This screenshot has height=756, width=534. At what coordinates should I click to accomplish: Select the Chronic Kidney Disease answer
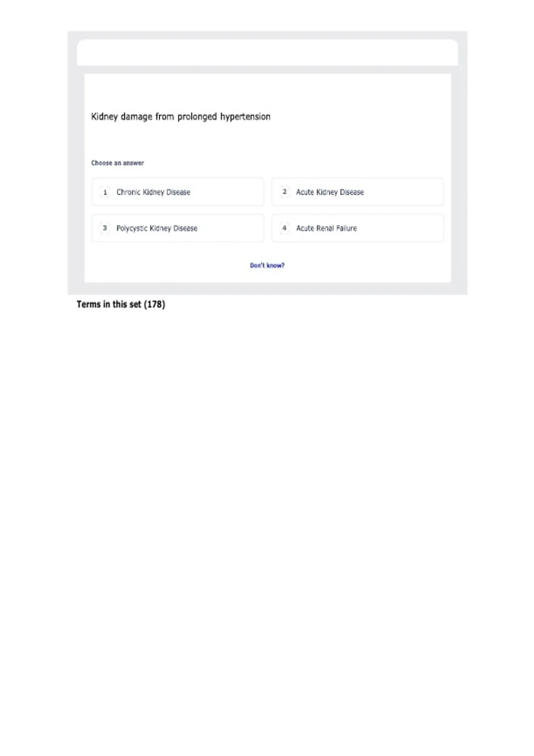(x=178, y=192)
